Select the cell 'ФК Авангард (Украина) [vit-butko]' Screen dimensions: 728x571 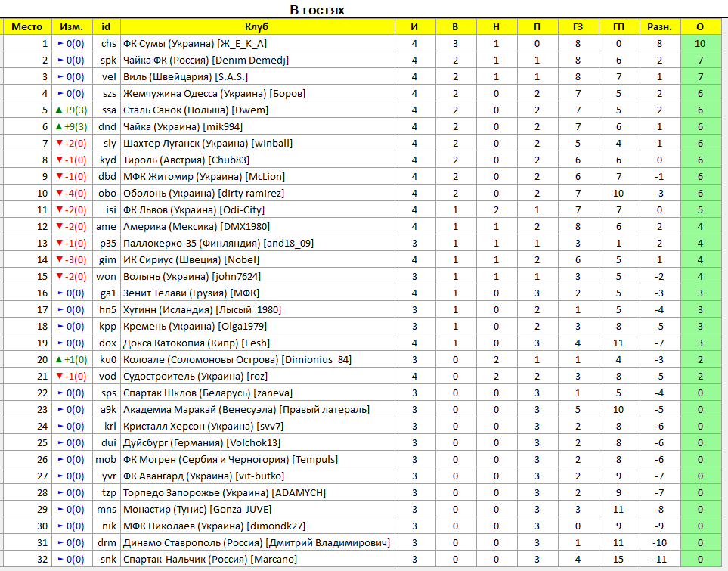point(258,476)
